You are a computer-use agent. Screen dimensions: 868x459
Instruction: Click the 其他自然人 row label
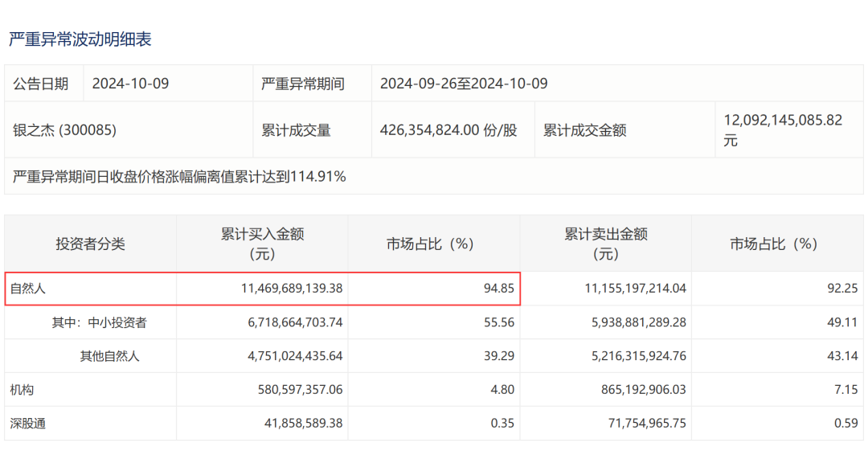pos(109,356)
